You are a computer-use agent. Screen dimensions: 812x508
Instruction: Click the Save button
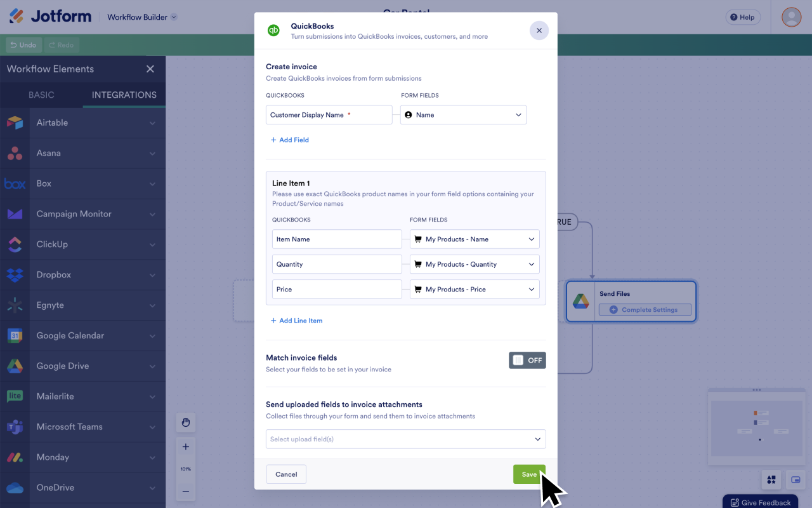529,474
